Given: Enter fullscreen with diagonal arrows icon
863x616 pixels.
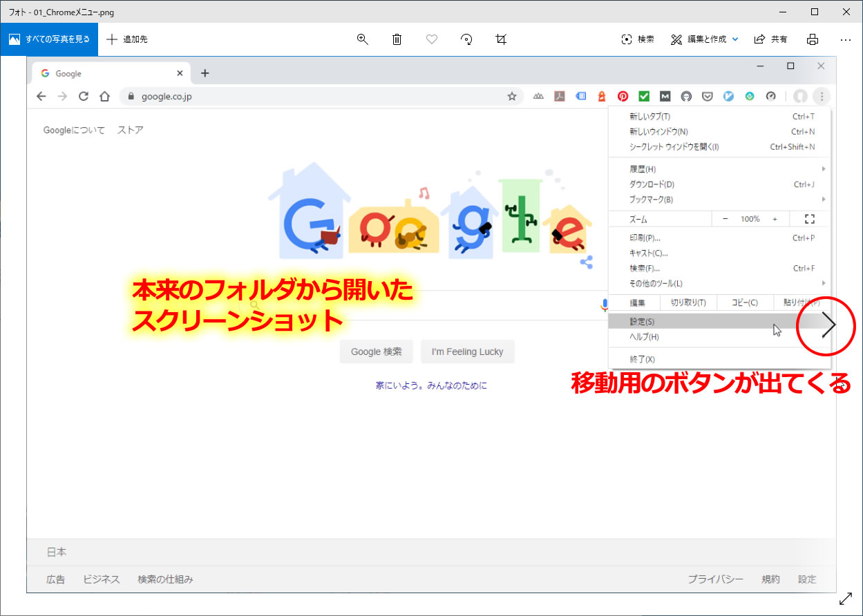Looking at the screenshot, I should [846, 599].
